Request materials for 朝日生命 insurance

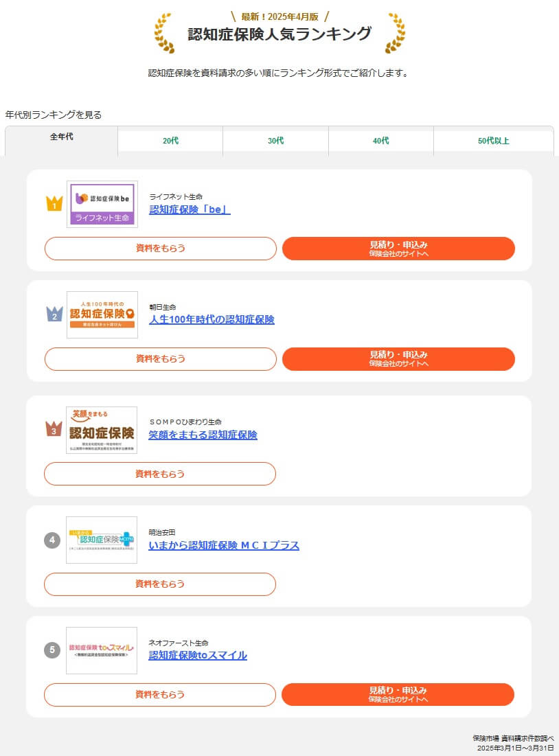click(x=161, y=358)
